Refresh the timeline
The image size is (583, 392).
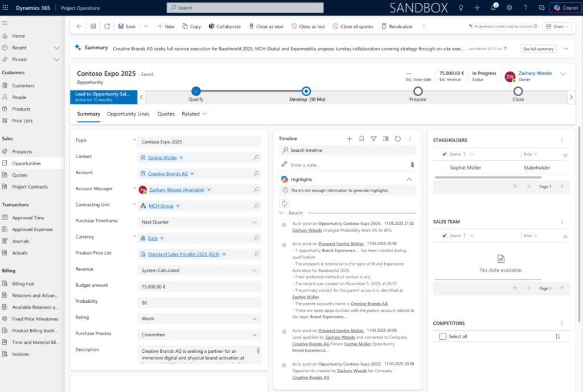click(x=397, y=139)
